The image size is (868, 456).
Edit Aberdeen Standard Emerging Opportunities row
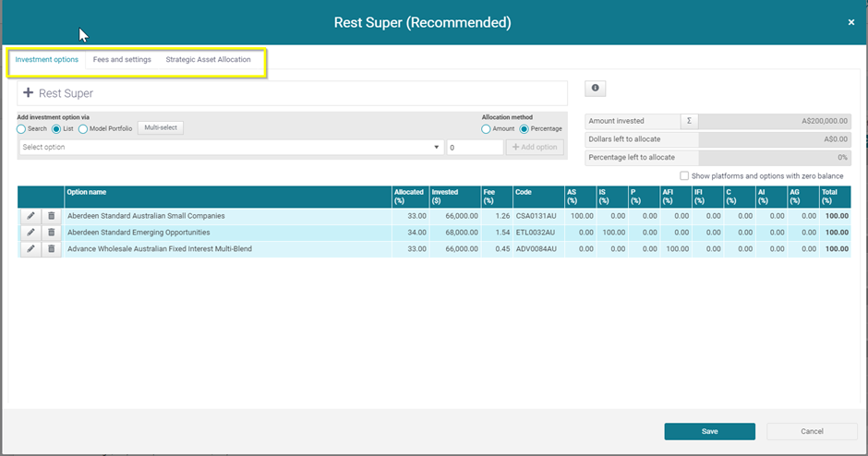pos(30,233)
